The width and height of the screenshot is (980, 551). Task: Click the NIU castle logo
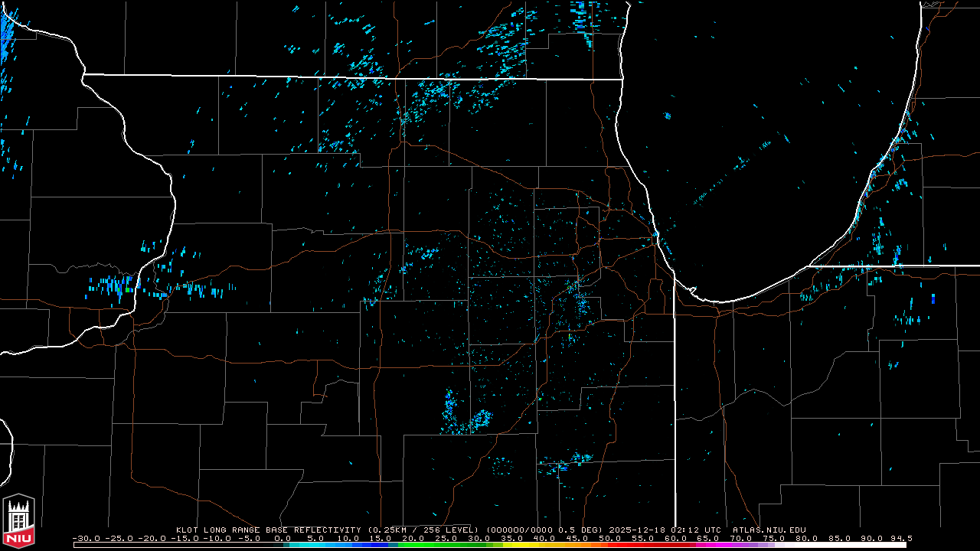19,521
